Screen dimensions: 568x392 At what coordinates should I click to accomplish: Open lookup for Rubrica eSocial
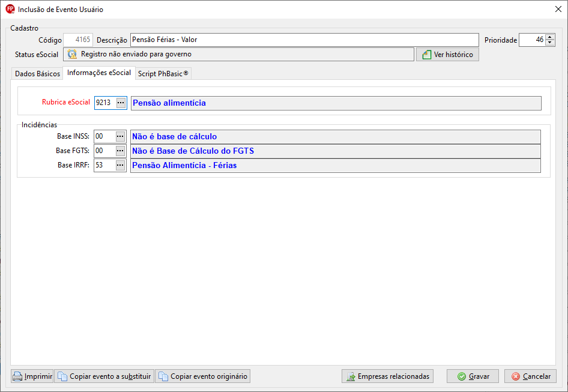tap(121, 103)
